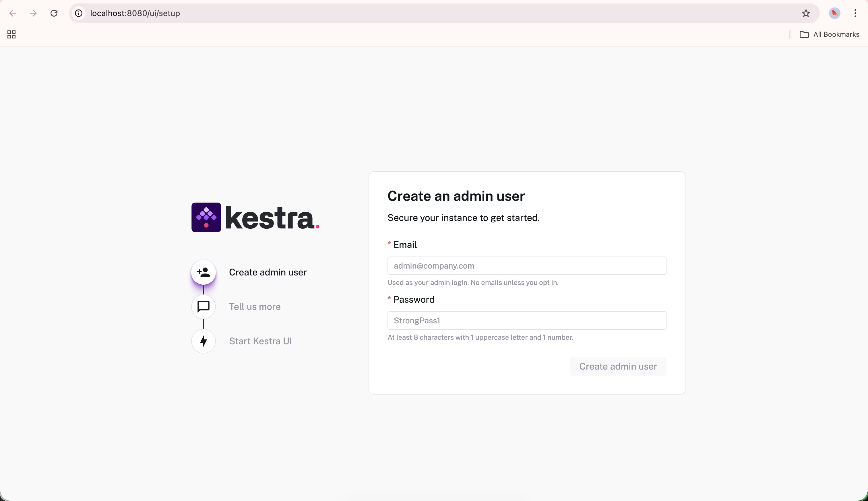Reload the current page
Image resolution: width=868 pixels, height=501 pixels.
click(54, 13)
